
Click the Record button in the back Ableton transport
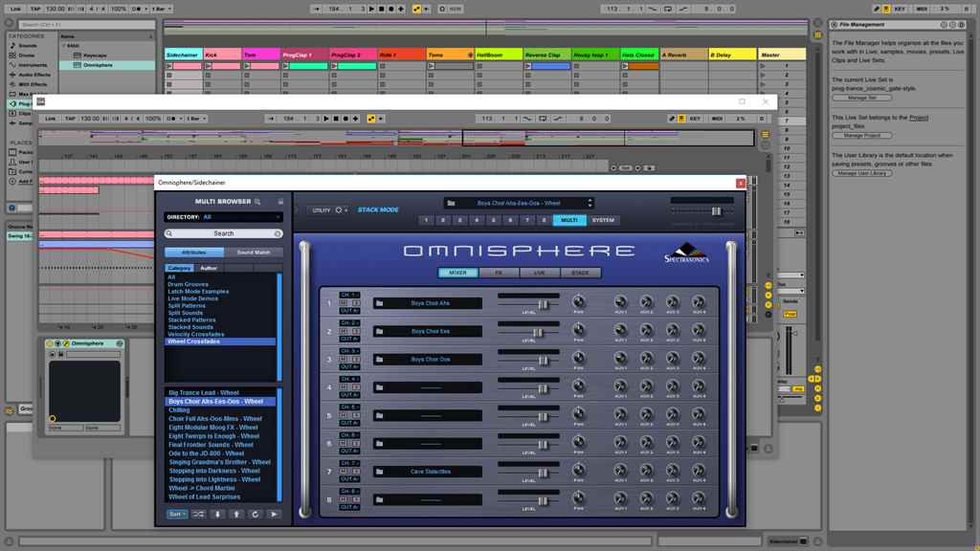391,10
